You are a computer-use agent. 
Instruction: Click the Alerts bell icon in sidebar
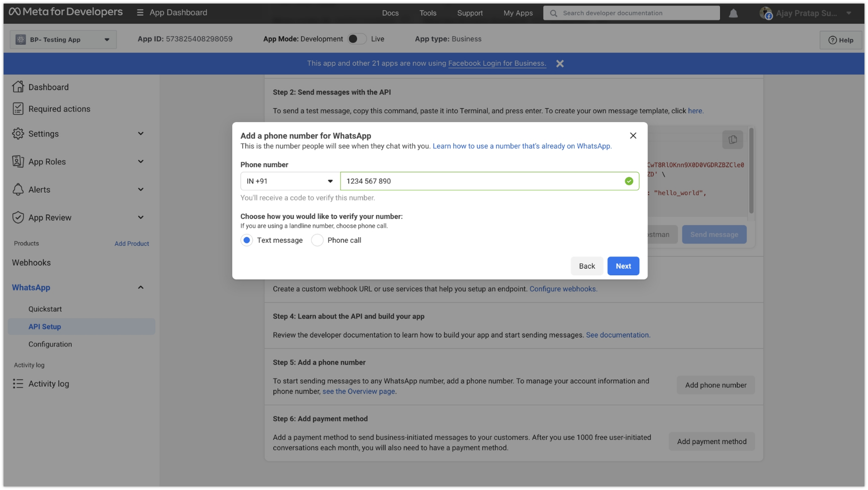[18, 189]
